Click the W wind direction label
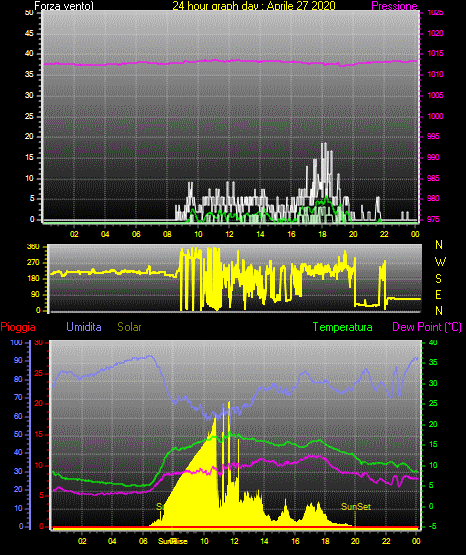The width and height of the screenshot is (466, 555). pos(440,262)
